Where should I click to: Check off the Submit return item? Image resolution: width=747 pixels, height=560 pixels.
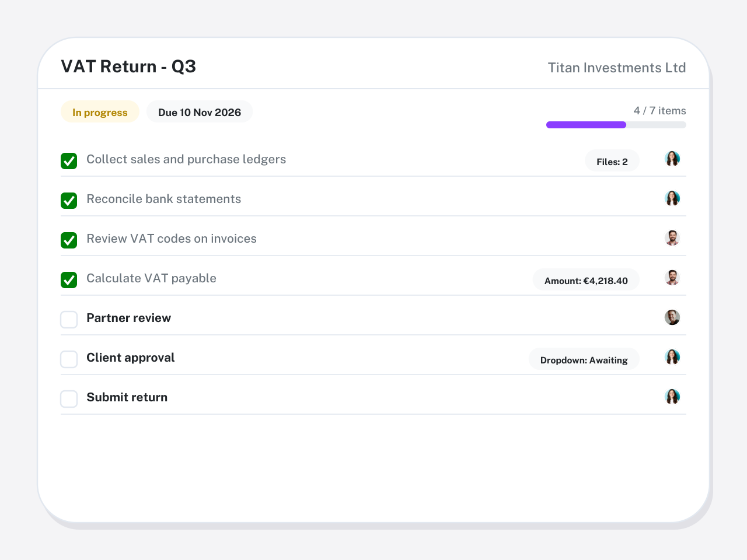pos(69,399)
